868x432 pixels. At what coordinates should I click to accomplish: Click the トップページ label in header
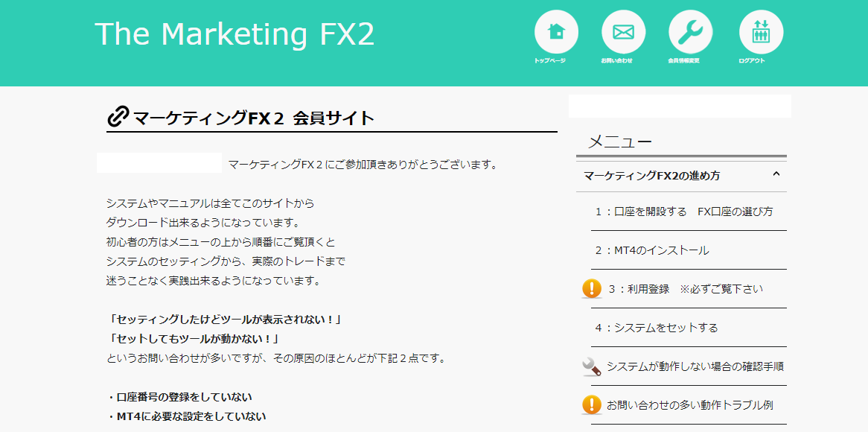pyautogui.click(x=549, y=60)
